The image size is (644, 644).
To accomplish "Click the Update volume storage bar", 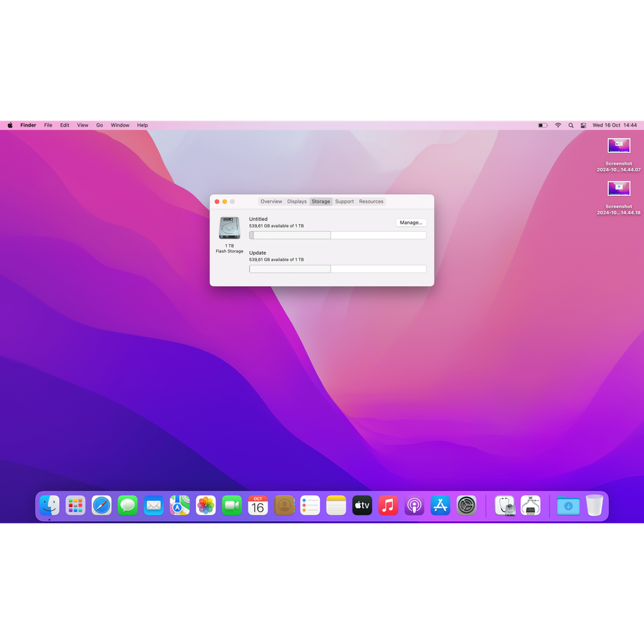I will coord(337,269).
